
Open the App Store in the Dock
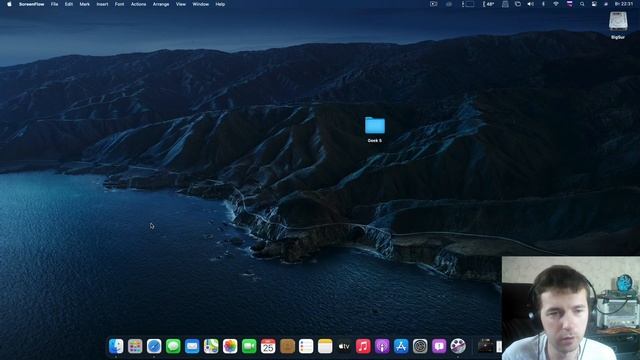[x=401, y=346]
